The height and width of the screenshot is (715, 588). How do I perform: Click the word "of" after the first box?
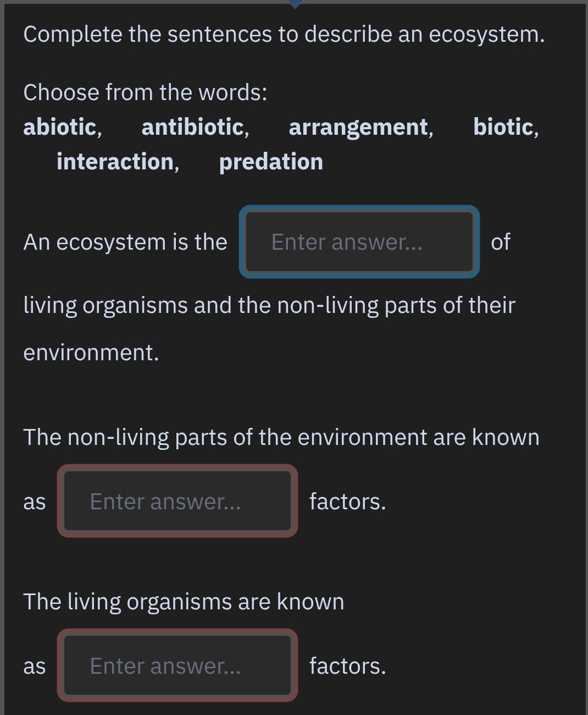pyautogui.click(x=500, y=242)
